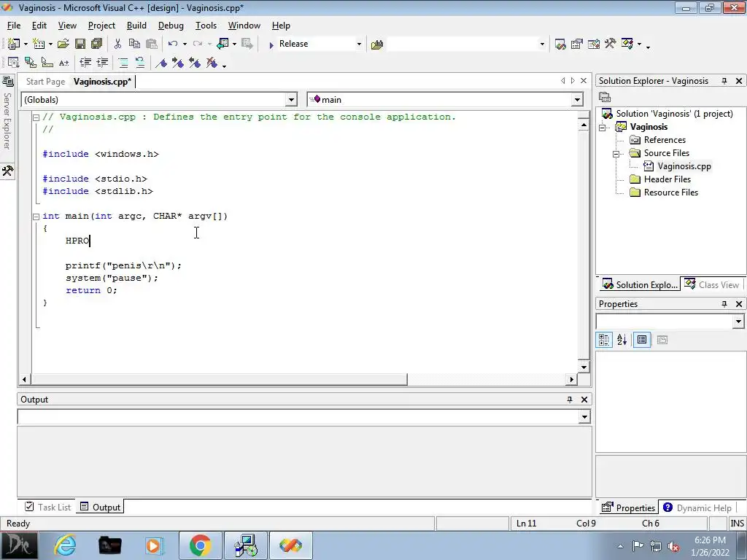Open the Toolbox hammer-and-wrench toolbar icon
The image size is (747, 560).
coord(611,44)
